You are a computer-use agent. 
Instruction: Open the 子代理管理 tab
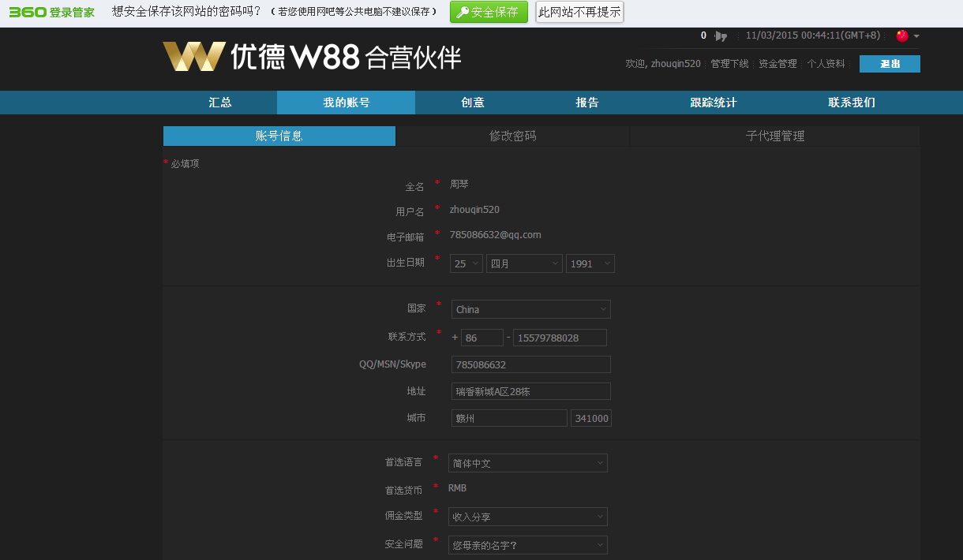[x=775, y=136]
